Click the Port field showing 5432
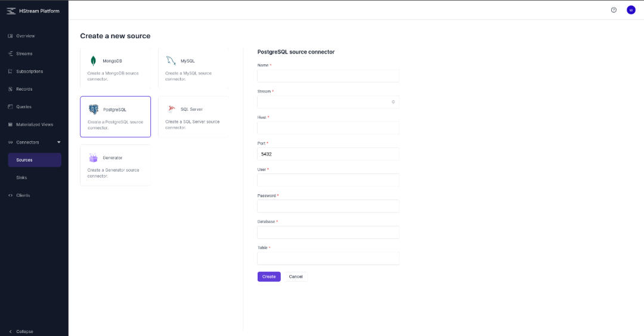Image resolution: width=644 pixels, height=336 pixels. coord(328,154)
